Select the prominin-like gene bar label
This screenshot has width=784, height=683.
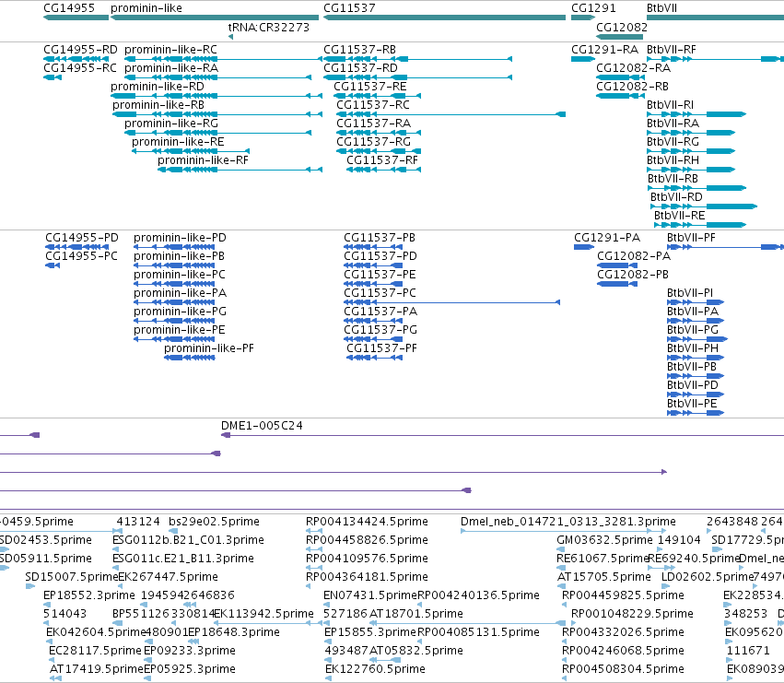[146, 8]
